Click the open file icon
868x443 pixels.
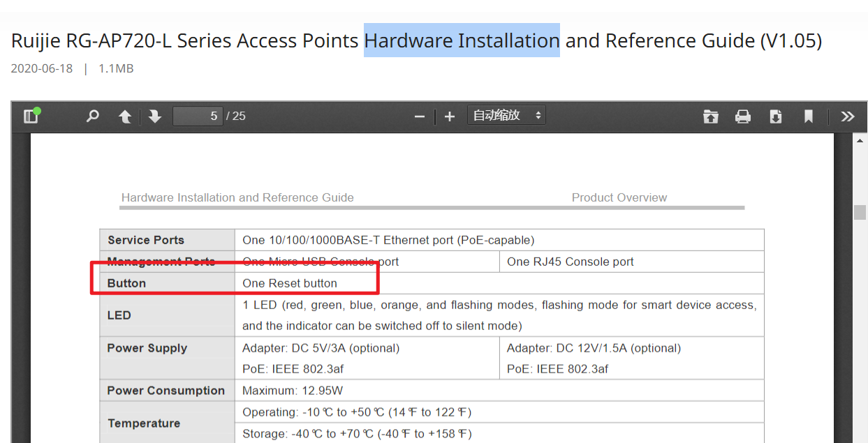pyautogui.click(x=711, y=116)
